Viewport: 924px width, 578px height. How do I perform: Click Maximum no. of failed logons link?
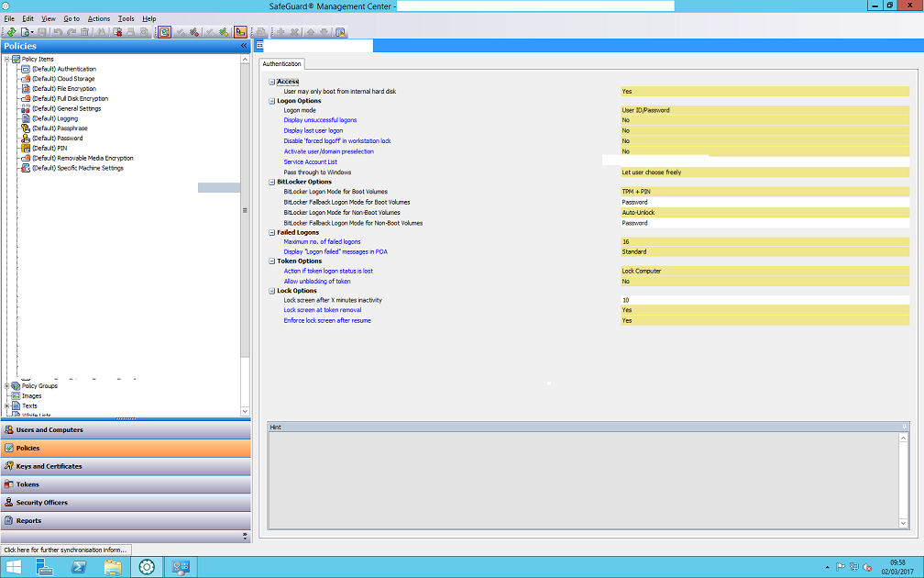[x=322, y=242]
